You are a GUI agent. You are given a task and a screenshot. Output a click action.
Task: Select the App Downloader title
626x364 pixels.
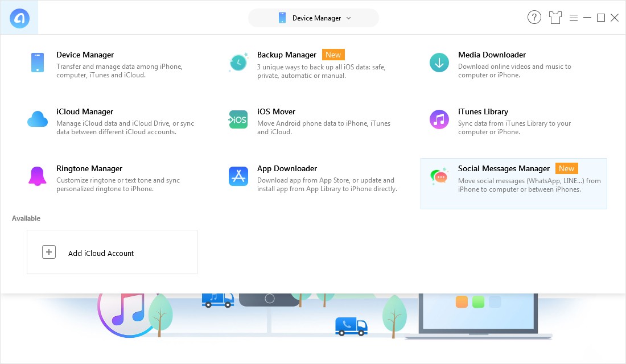point(287,168)
